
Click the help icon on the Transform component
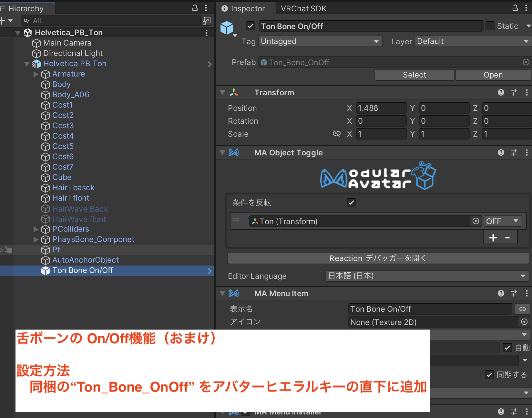[501, 92]
